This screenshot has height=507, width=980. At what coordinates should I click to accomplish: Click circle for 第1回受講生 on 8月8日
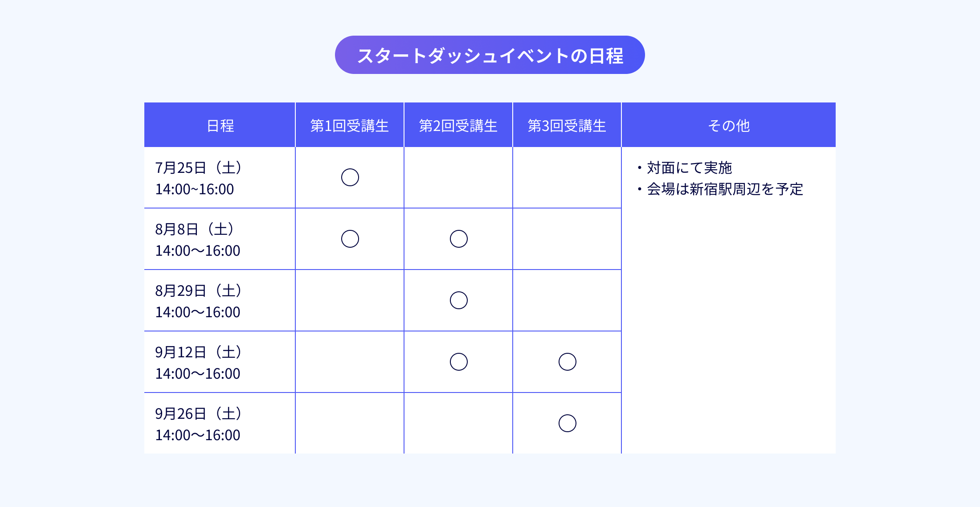[x=350, y=239]
